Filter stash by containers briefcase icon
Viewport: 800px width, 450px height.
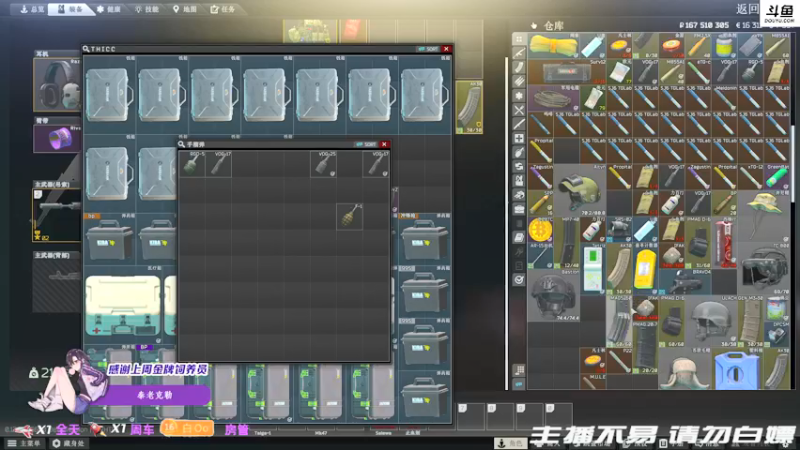pos(519,209)
